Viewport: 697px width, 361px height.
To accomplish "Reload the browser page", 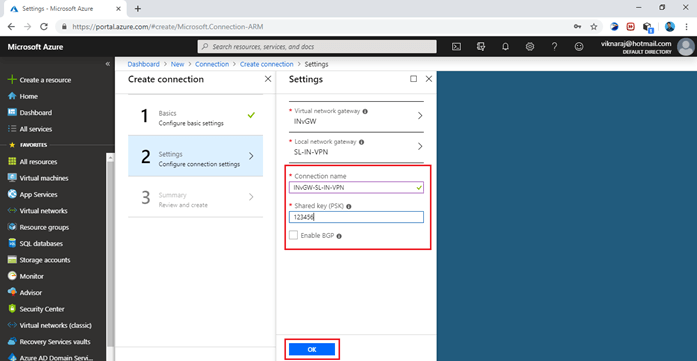I will pyautogui.click(x=44, y=27).
